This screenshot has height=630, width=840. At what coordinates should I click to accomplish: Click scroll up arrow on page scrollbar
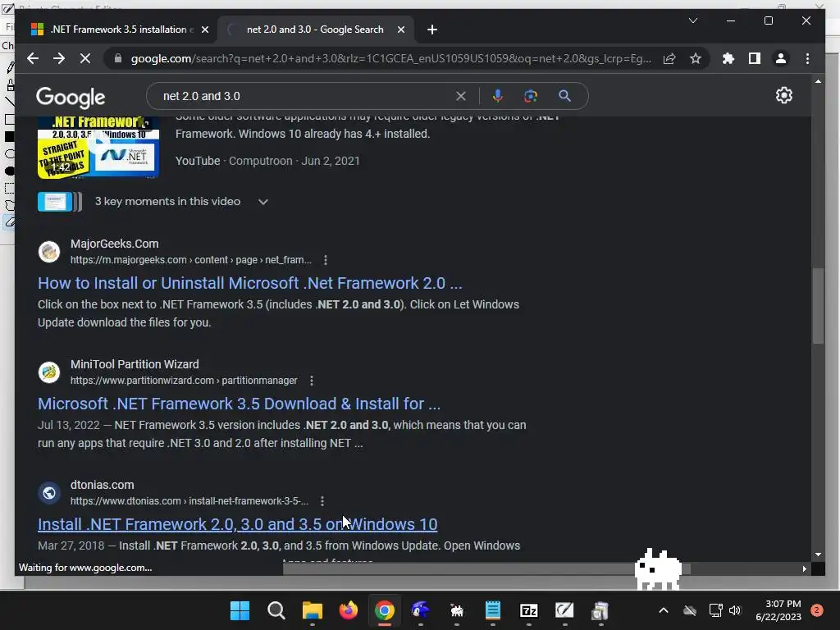tap(818, 81)
